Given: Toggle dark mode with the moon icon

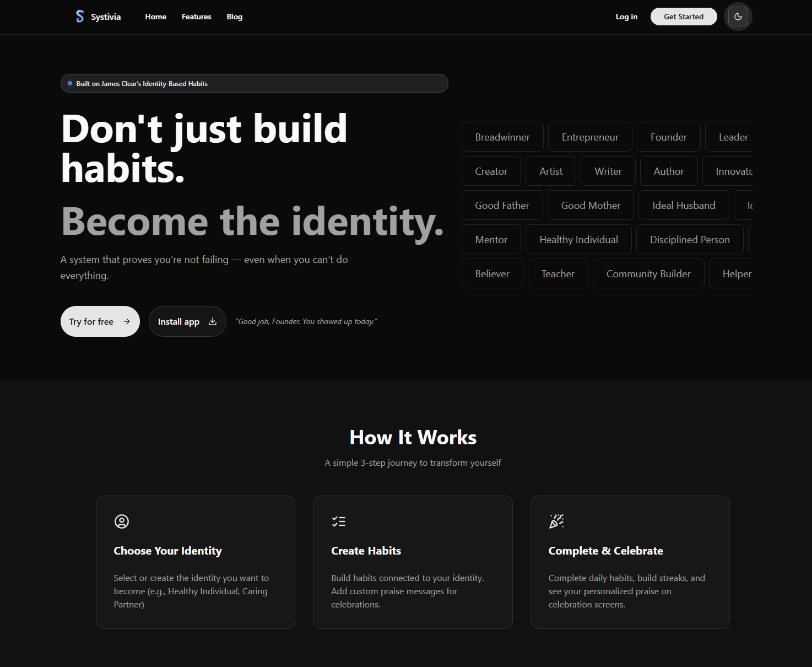Looking at the screenshot, I should (x=738, y=17).
